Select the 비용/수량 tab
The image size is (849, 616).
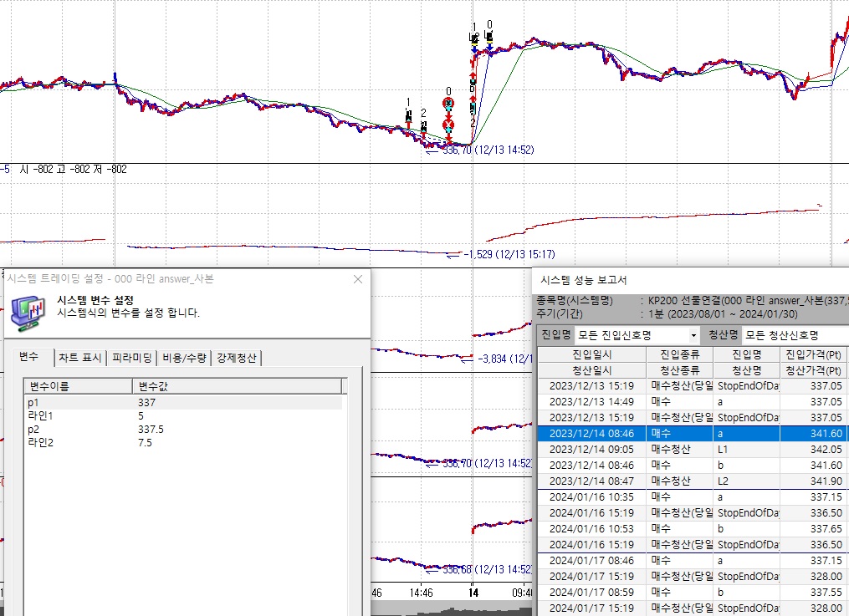(184, 358)
